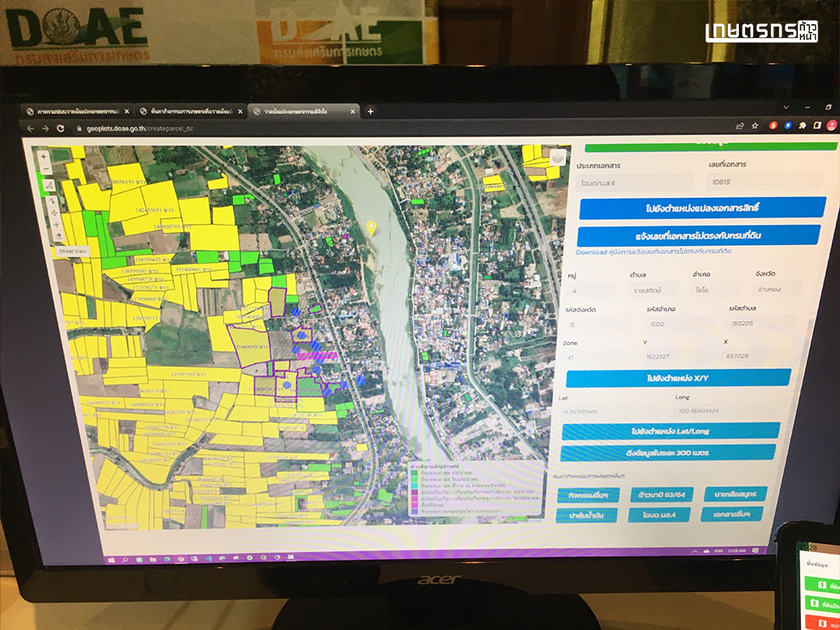Click the Street View button on map

coord(73,251)
